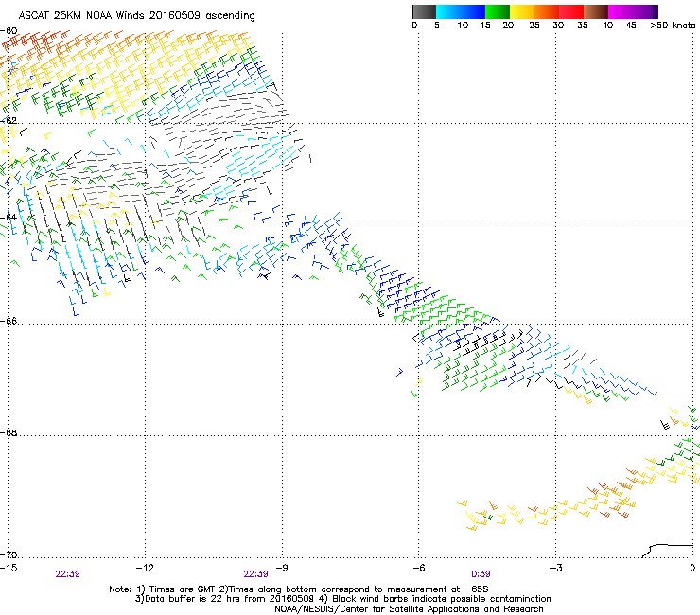Click the red 30-35 knots legend color

pos(571,11)
